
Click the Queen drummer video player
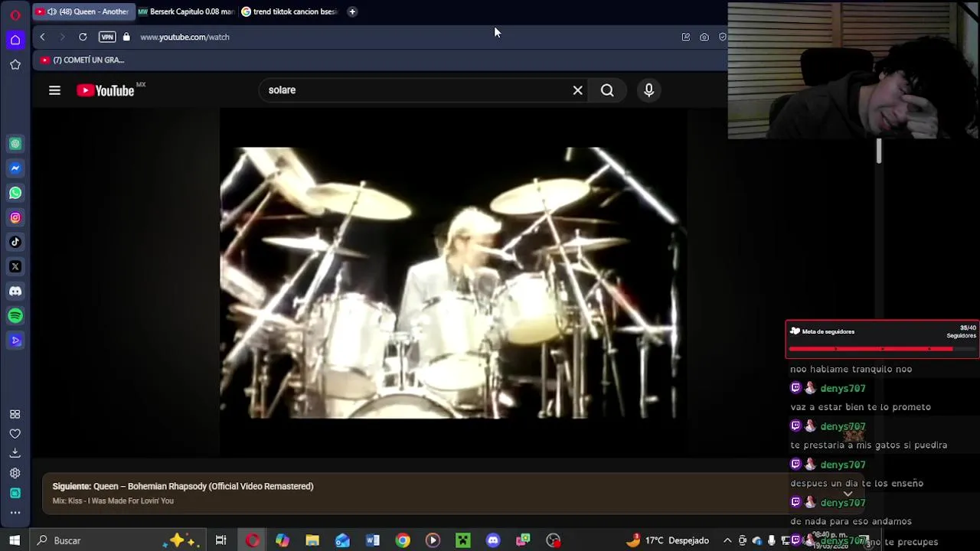tap(452, 282)
